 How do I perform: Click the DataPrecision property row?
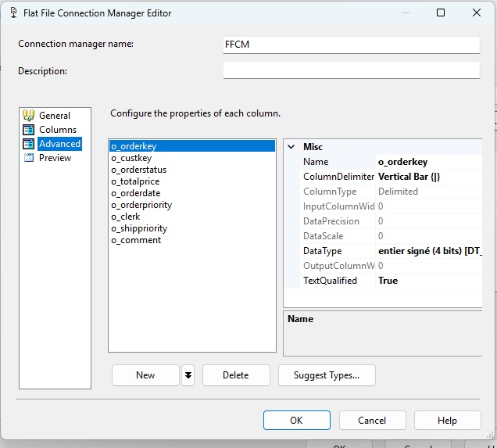392,221
